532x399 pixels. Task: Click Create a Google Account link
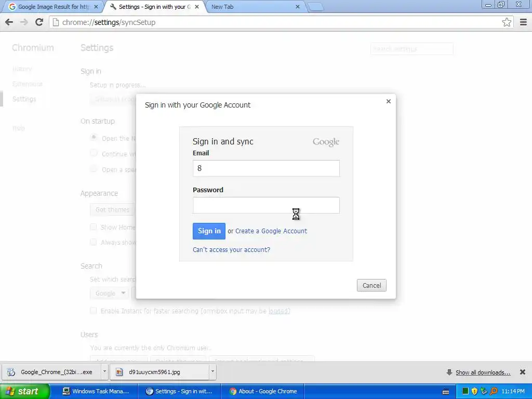click(271, 231)
